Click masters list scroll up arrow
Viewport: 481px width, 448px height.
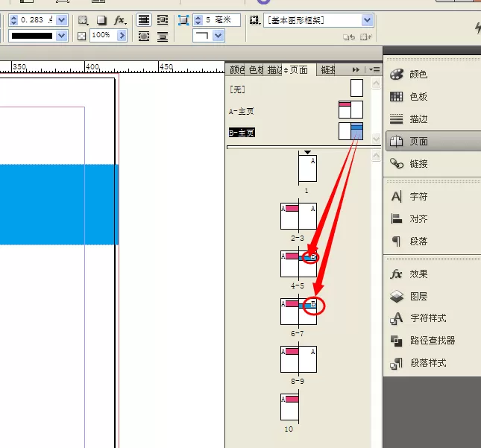tap(376, 83)
